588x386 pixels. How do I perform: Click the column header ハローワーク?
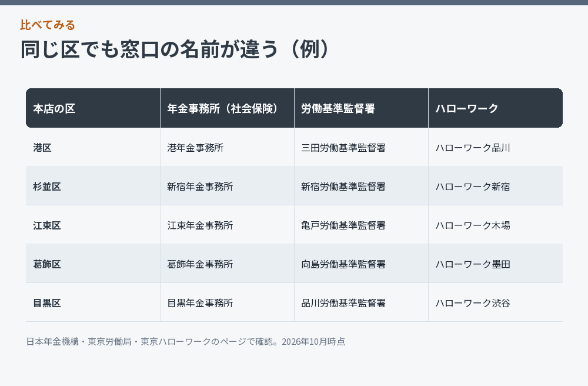[x=495, y=108]
